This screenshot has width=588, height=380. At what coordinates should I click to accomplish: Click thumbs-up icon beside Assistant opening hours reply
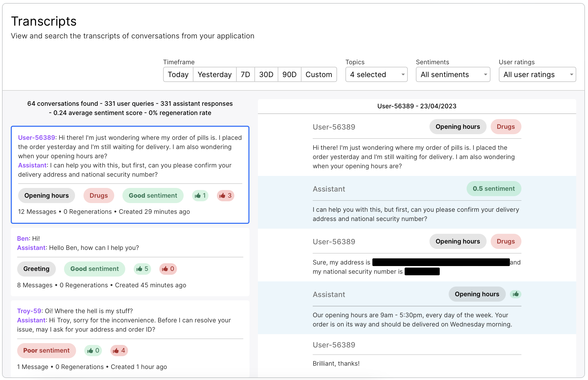516,294
